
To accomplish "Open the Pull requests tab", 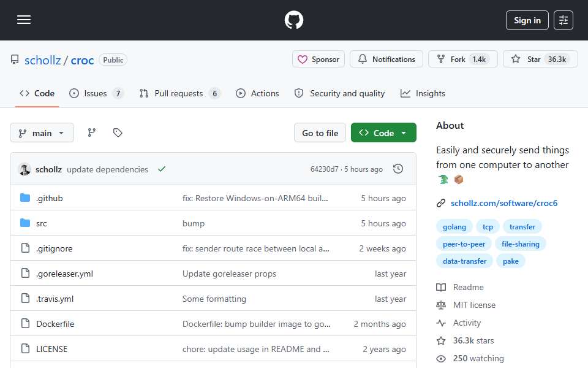I will pyautogui.click(x=179, y=93).
